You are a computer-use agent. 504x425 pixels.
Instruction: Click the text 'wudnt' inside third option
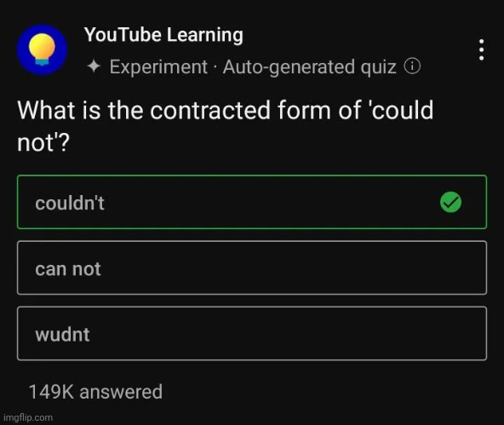pyautogui.click(x=62, y=335)
